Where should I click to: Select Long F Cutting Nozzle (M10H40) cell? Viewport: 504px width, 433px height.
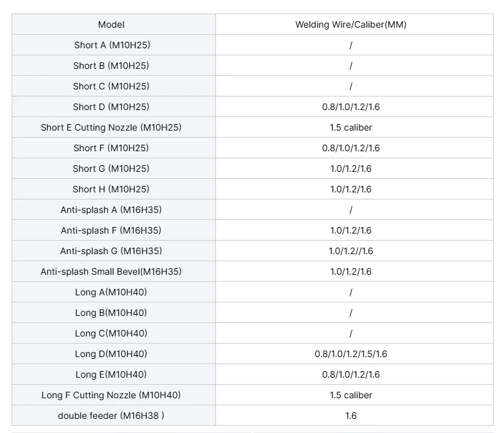point(114,395)
